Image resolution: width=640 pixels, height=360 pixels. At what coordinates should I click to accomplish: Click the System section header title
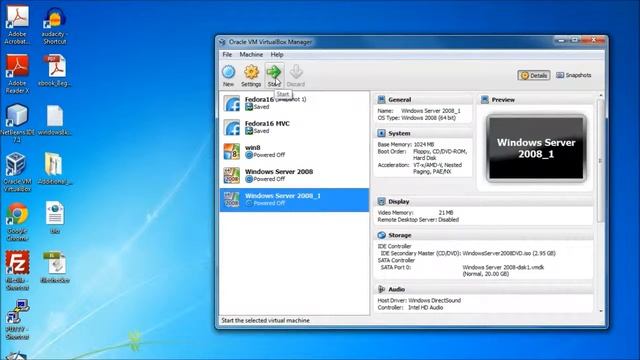tap(399, 133)
